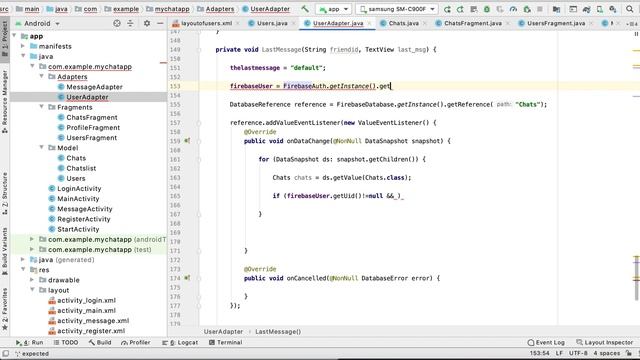Image resolution: width=640 pixels, height=360 pixels.
Task: Click the Apply Code Changes icon
Action: [x=473, y=9]
